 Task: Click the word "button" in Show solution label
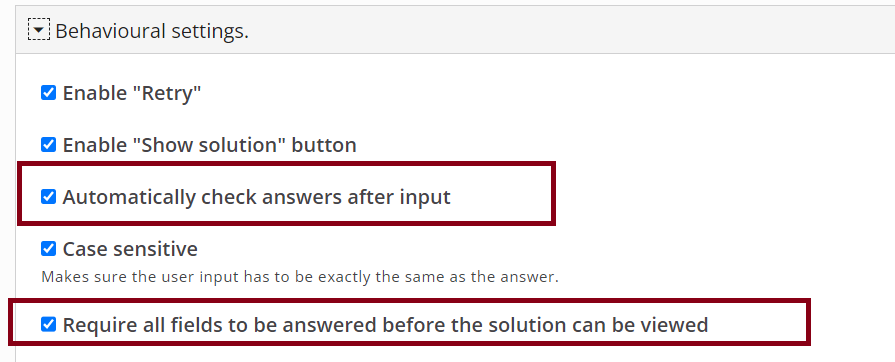click(x=324, y=145)
